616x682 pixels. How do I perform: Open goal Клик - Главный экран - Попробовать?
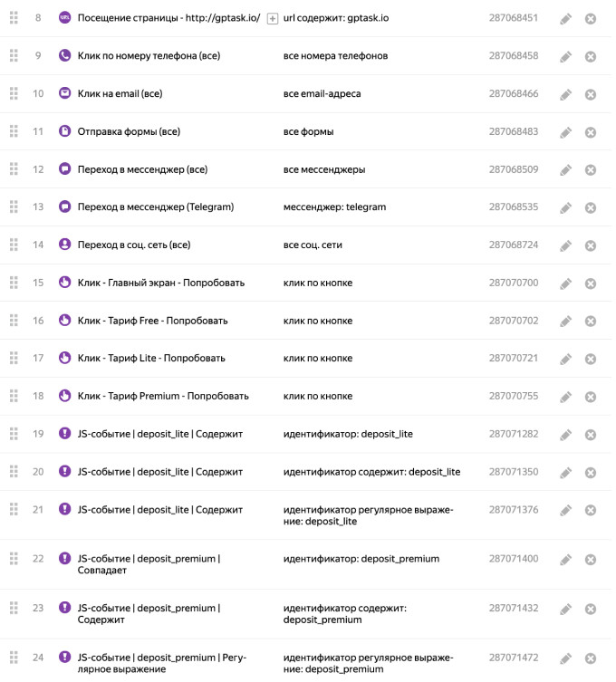(161, 283)
